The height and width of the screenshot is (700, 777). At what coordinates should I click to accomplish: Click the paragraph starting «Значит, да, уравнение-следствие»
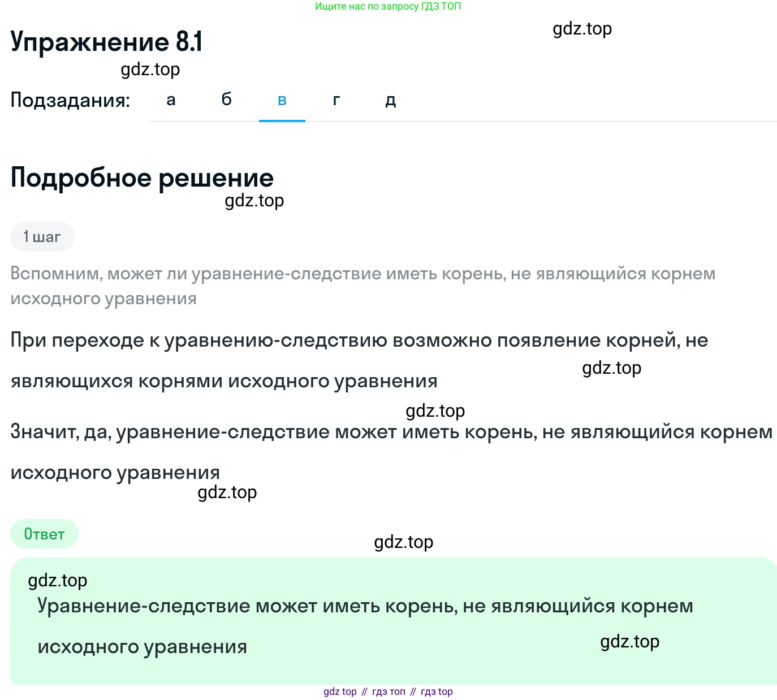[391, 452]
